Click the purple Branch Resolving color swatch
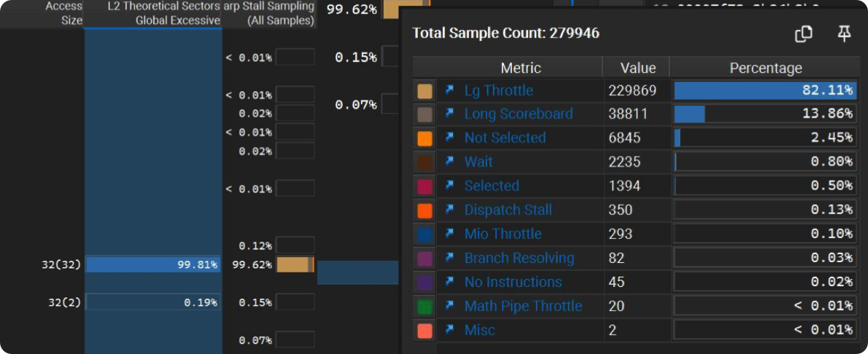The width and height of the screenshot is (868, 354). pyautogui.click(x=425, y=259)
